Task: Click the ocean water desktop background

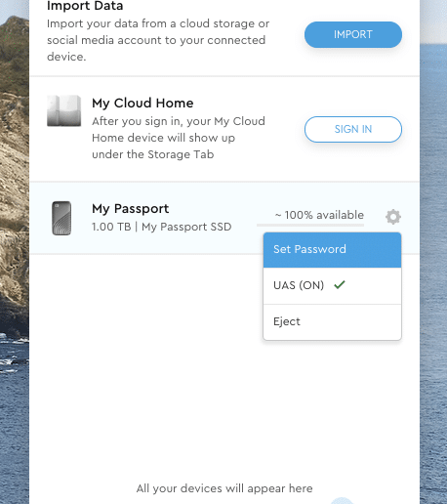Action: pyautogui.click(x=433, y=261)
